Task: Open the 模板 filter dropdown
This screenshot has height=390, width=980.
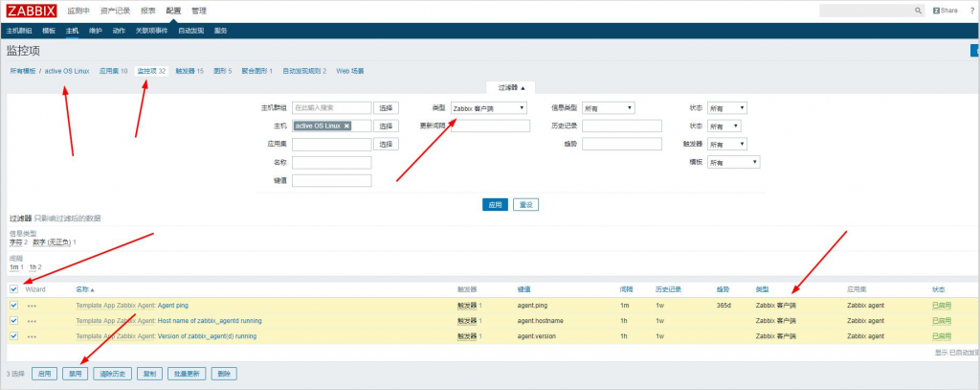Action: pos(734,162)
